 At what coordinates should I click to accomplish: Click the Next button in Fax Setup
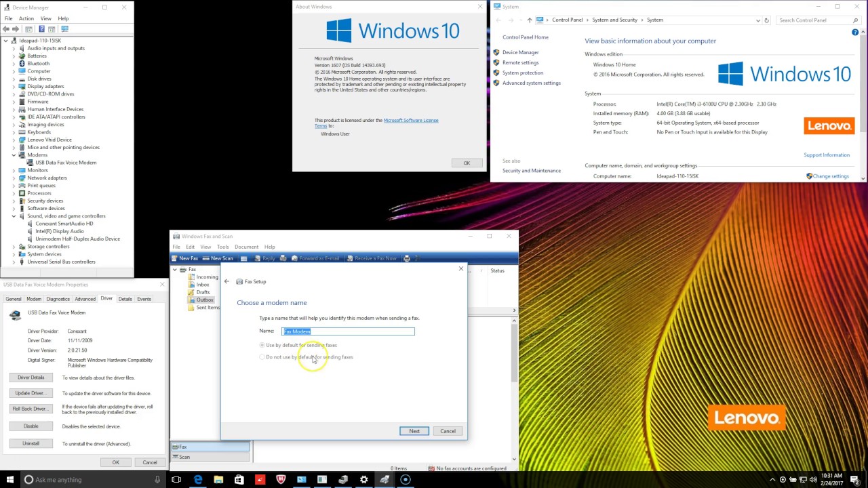coord(414,431)
